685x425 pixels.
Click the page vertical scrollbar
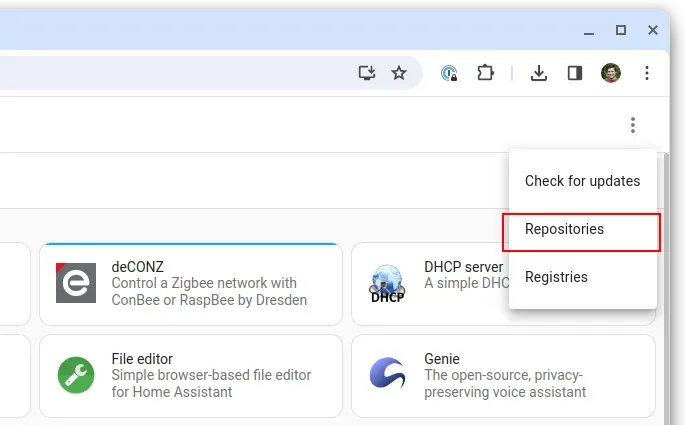(x=666, y=288)
